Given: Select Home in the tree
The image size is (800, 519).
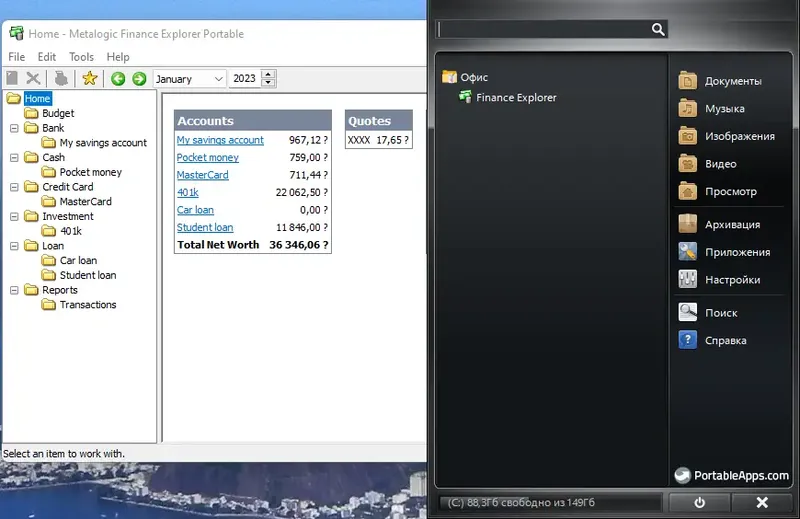Looking at the screenshot, I should pyautogui.click(x=37, y=98).
